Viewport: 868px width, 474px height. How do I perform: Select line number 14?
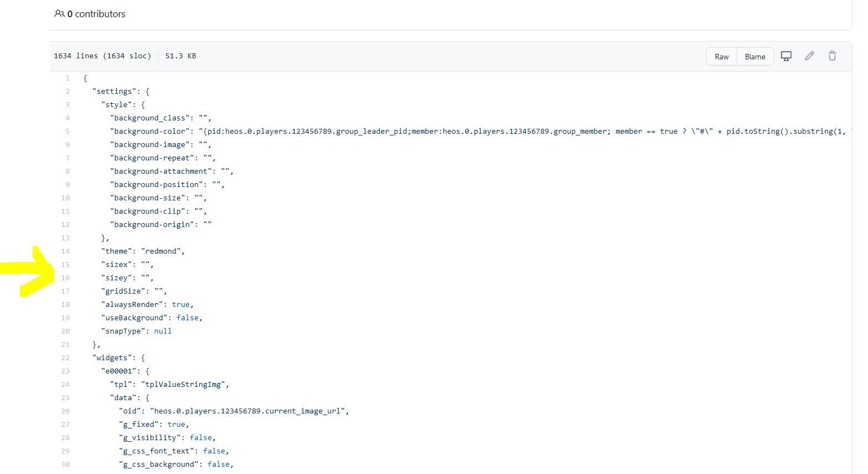coord(65,251)
